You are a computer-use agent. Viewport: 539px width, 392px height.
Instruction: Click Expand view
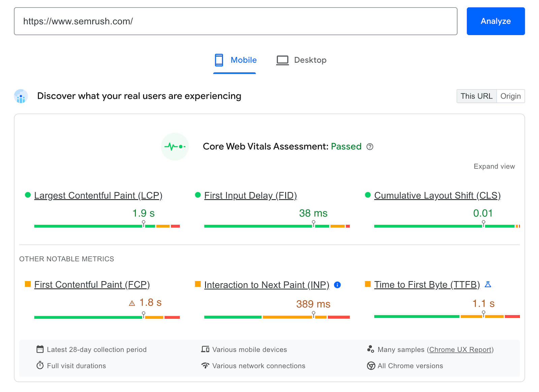coord(494,166)
